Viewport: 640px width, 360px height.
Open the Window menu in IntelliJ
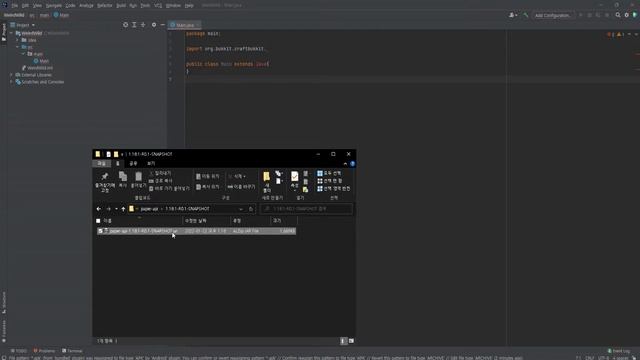coord(173,6)
